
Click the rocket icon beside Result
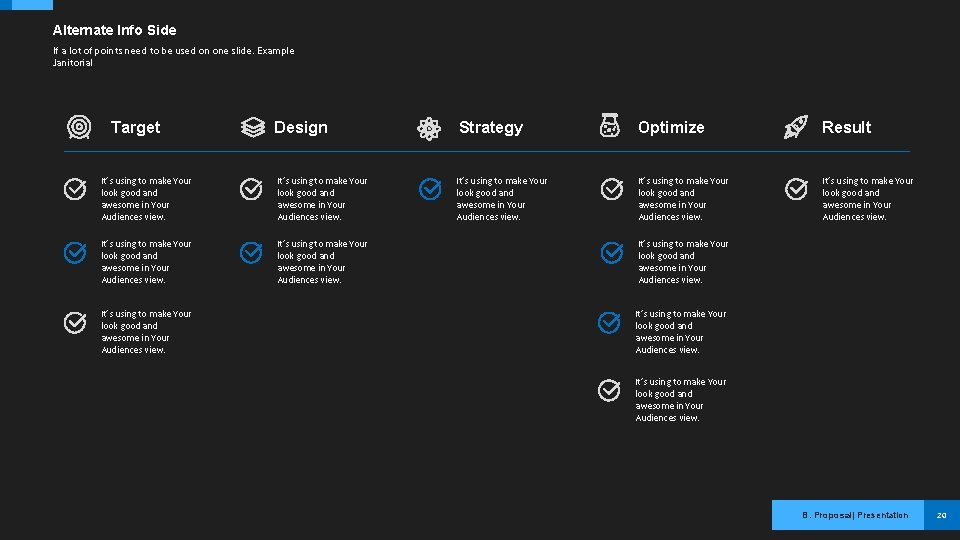point(795,127)
